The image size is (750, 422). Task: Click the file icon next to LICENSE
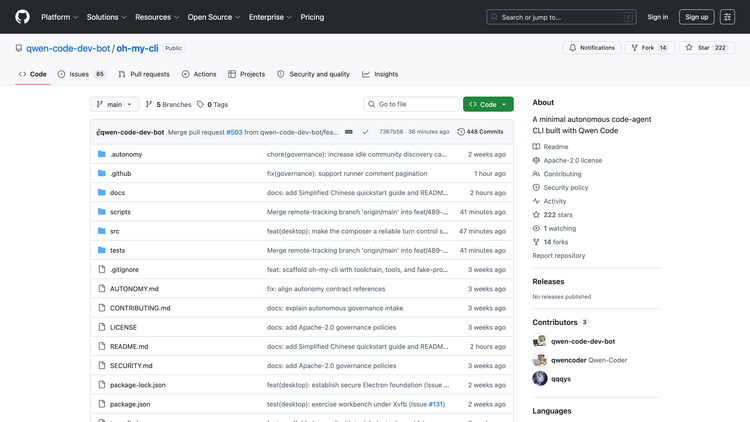pos(101,327)
